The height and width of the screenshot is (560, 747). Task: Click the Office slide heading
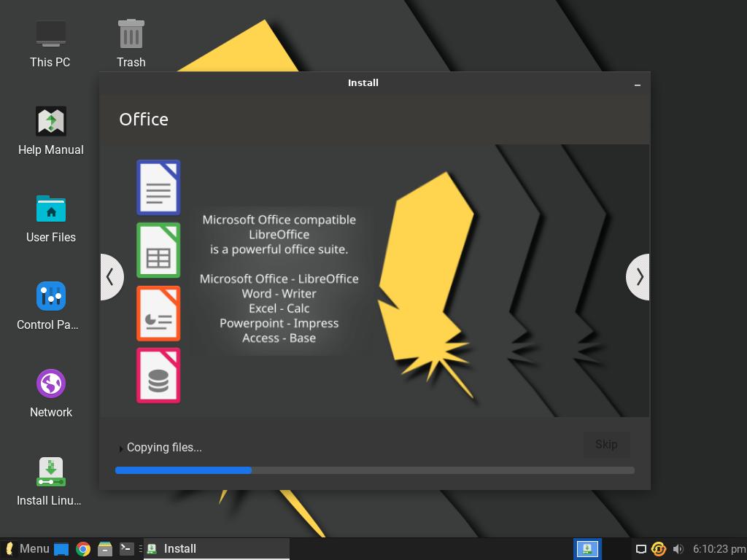coord(144,120)
